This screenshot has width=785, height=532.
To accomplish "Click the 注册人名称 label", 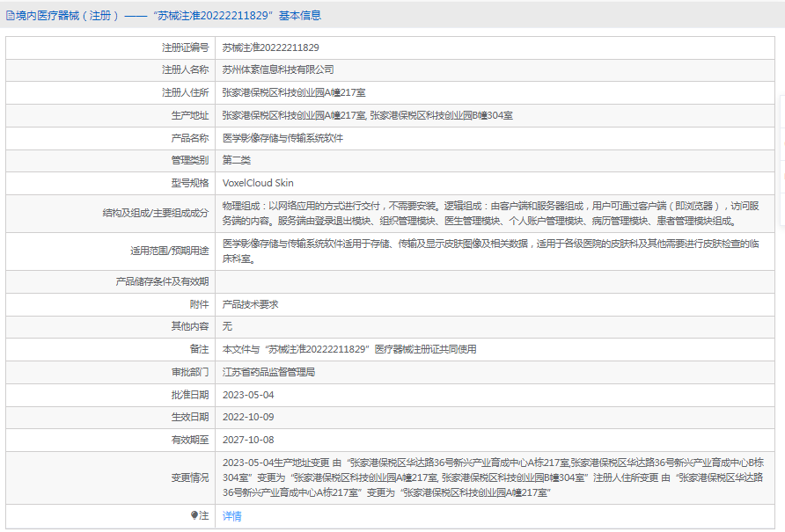I will coord(185,69).
